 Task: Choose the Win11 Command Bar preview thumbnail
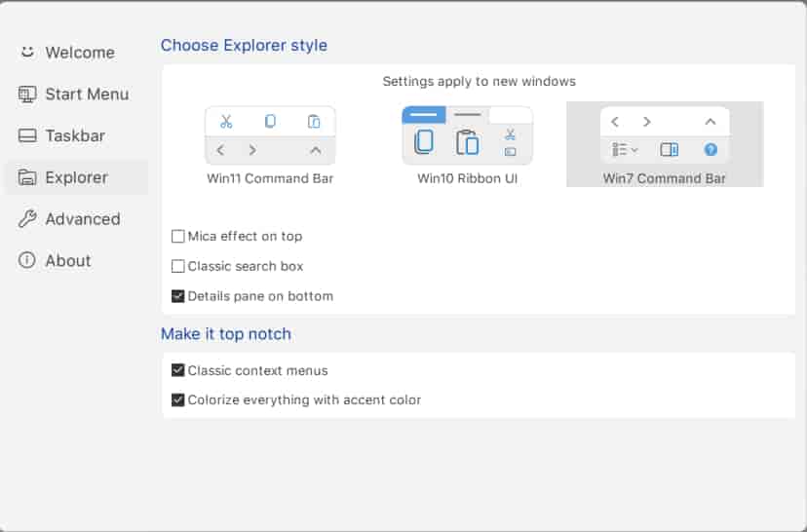270,135
